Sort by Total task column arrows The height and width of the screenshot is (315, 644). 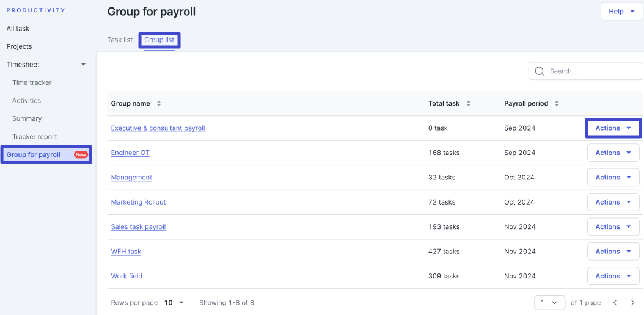coord(468,103)
